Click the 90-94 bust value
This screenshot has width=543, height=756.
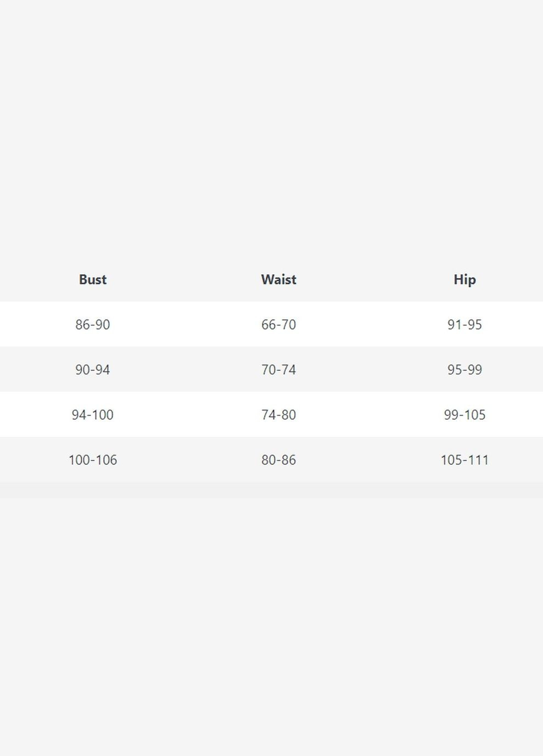pyautogui.click(x=93, y=370)
